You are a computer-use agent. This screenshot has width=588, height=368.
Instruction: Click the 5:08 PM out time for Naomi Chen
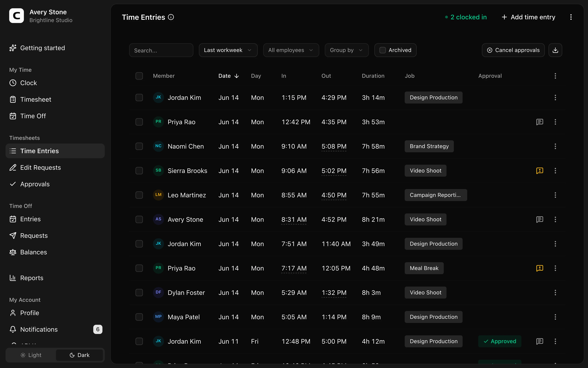point(334,147)
